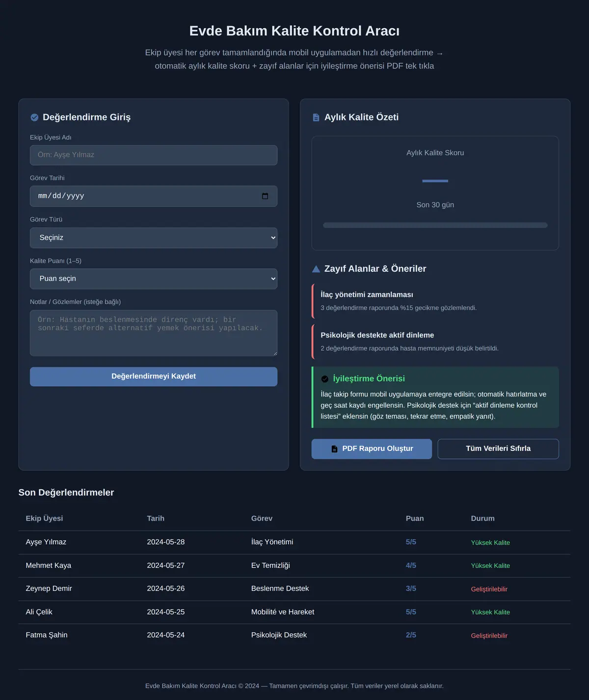
Task: Click the Beslenme Destek task cell
Action: tap(280, 589)
